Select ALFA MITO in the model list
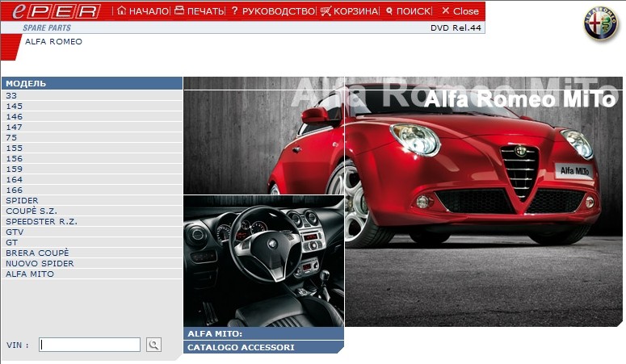Viewport: 626px width, 364px height. 30,274
